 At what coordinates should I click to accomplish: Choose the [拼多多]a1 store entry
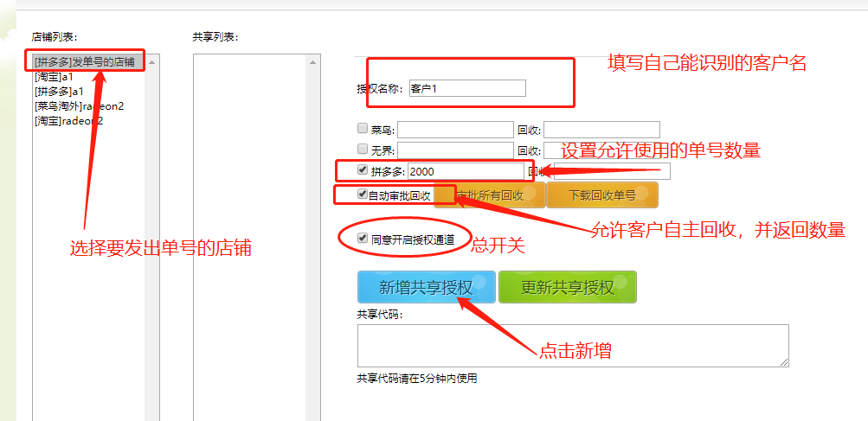pyautogui.click(x=59, y=91)
